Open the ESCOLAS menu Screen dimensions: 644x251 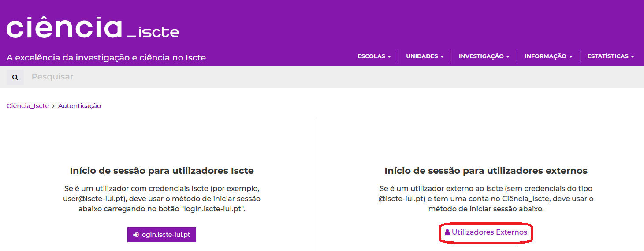click(x=374, y=56)
